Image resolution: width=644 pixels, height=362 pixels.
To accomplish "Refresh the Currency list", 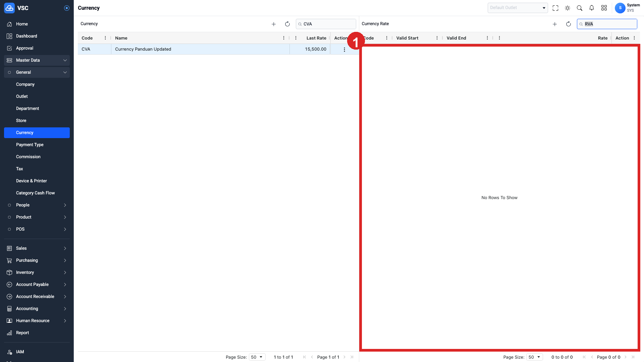I will 287,24.
